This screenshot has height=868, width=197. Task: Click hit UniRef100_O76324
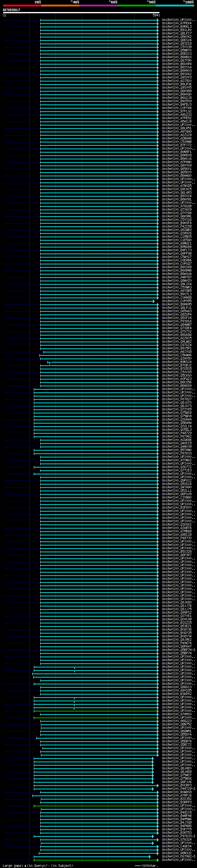[177, 839]
